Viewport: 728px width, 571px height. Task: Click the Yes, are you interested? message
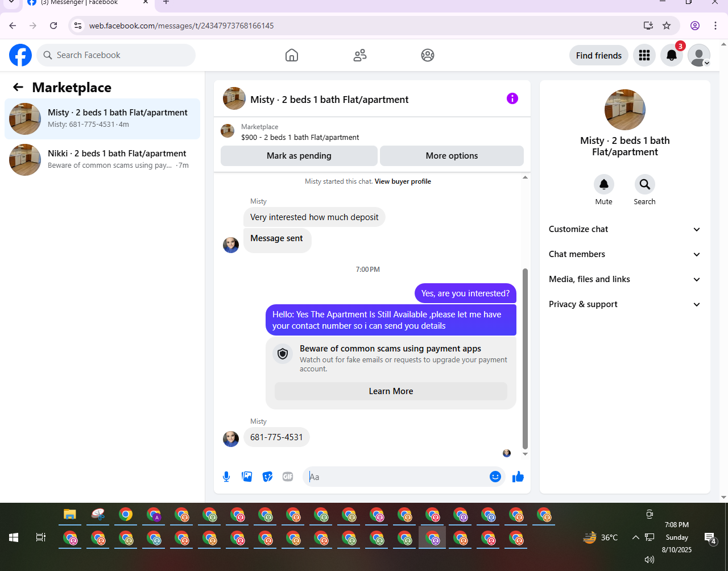pyautogui.click(x=465, y=293)
